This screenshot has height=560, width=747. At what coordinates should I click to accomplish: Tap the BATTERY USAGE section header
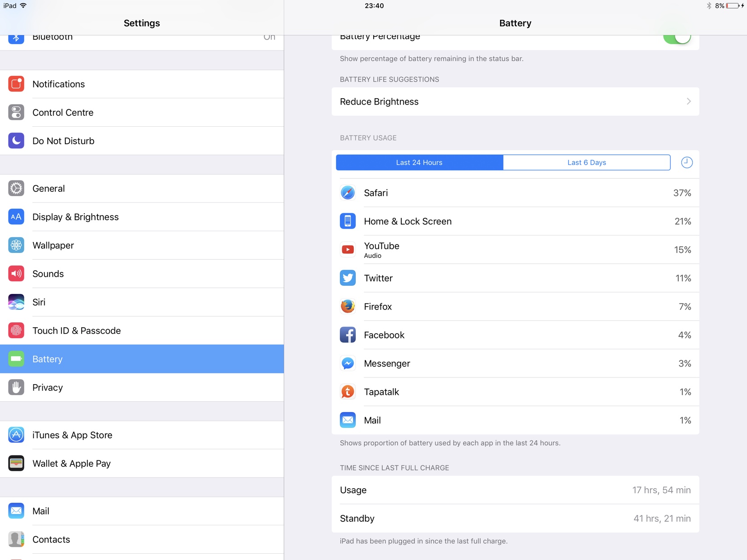click(x=368, y=138)
